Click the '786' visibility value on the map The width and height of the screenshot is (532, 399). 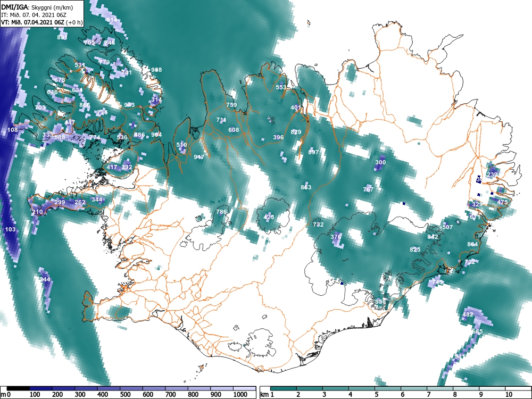[x=221, y=212]
